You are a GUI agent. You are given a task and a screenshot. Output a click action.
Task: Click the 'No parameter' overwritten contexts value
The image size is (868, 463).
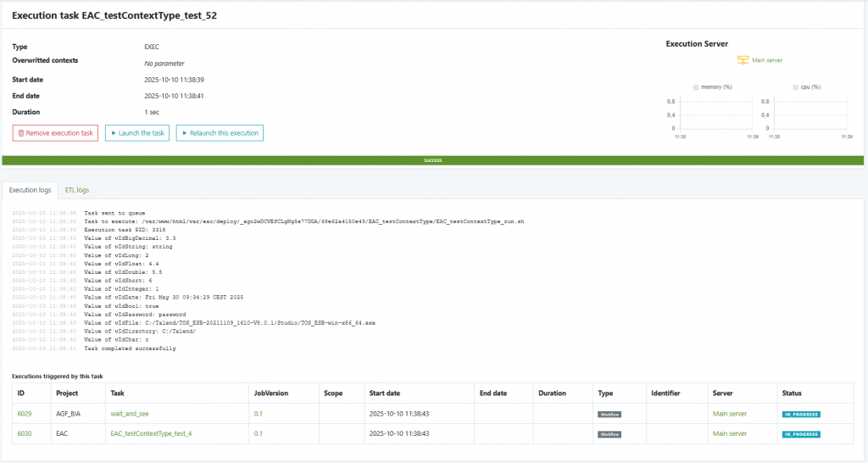point(164,64)
